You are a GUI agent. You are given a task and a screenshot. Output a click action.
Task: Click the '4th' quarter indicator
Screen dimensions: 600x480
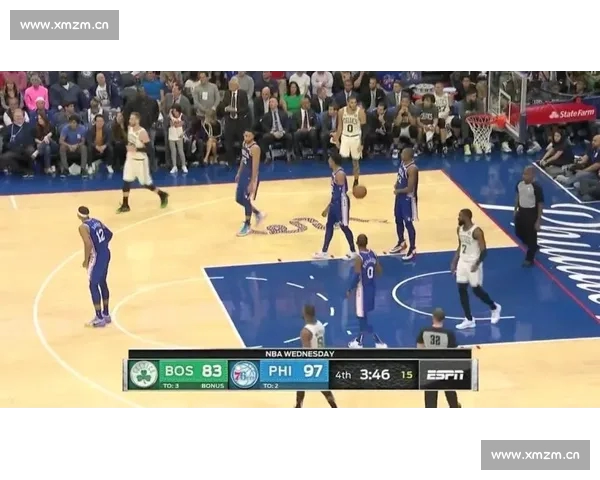(x=343, y=375)
